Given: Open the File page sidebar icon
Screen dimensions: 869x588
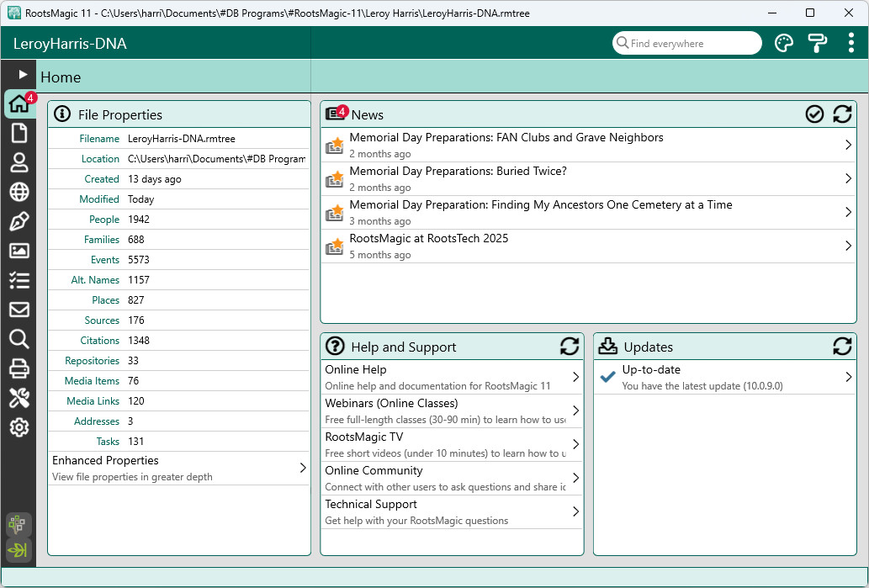Looking at the screenshot, I should pos(19,134).
